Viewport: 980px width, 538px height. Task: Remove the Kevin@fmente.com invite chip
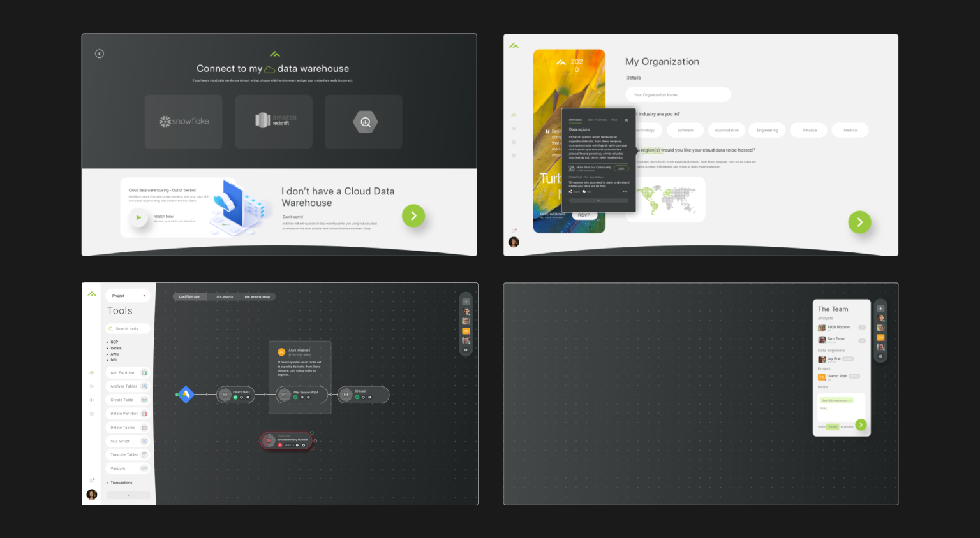click(x=850, y=400)
